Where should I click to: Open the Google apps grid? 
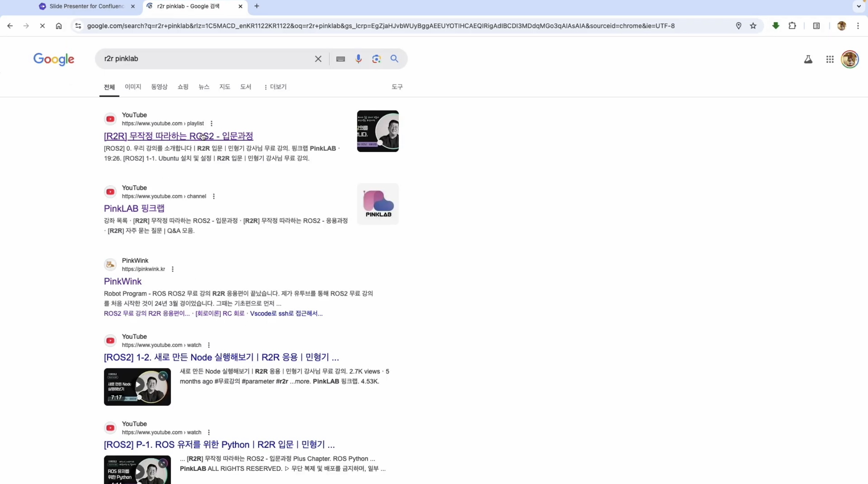[829, 59]
